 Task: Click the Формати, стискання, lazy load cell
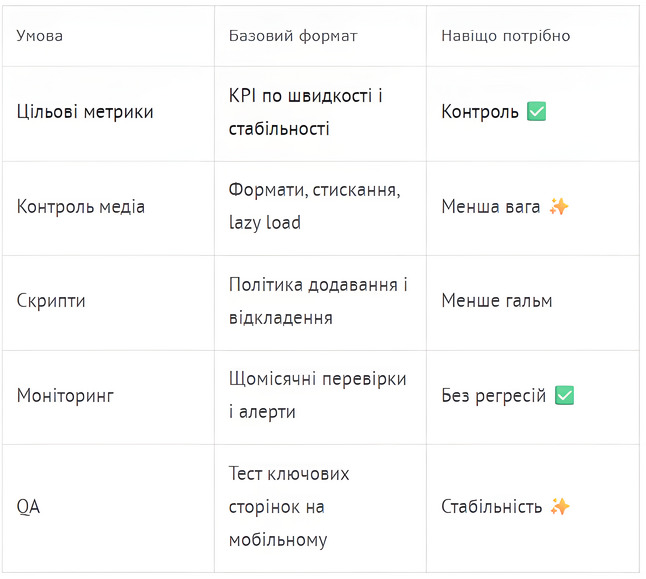pyautogui.click(x=314, y=207)
